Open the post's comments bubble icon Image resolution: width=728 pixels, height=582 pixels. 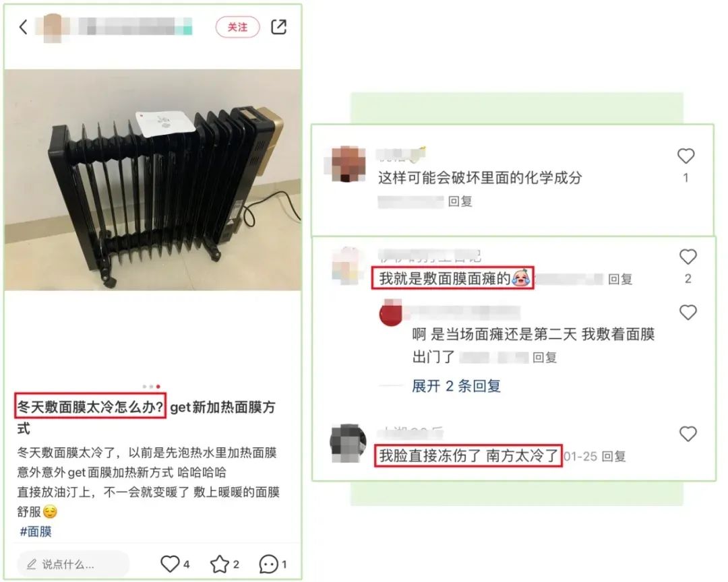[x=268, y=564]
